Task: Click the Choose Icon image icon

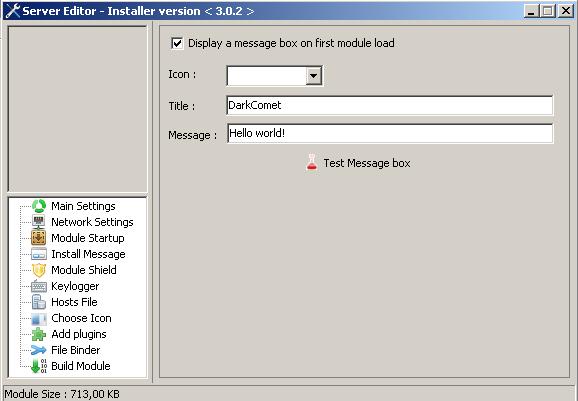Action: [39, 318]
